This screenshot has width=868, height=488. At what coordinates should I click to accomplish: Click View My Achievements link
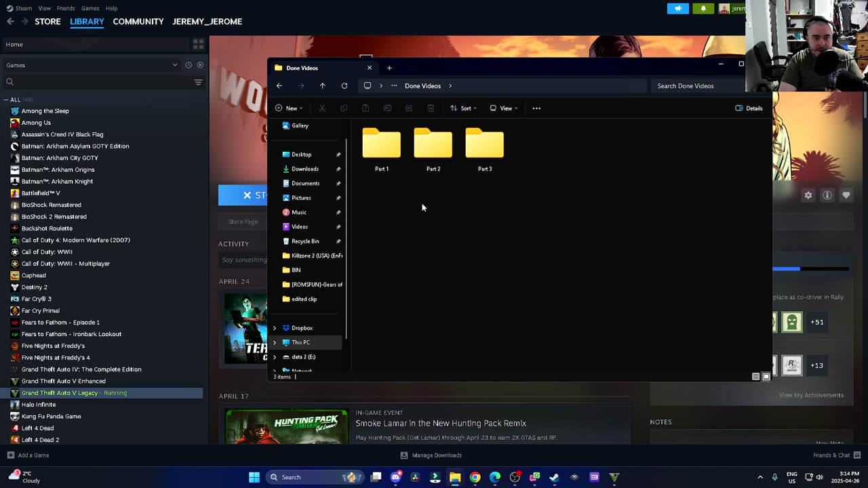coord(811,395)
